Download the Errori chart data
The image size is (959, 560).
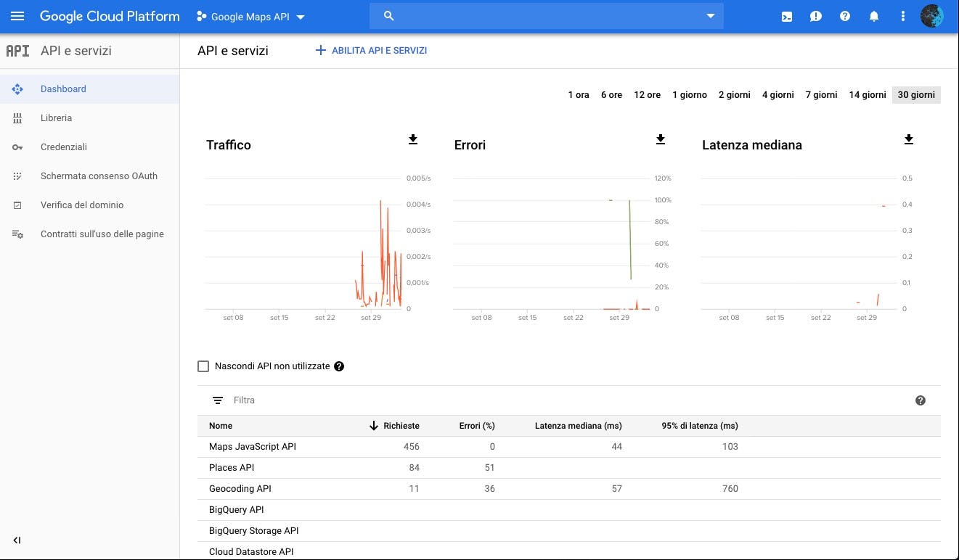point(661,140)
